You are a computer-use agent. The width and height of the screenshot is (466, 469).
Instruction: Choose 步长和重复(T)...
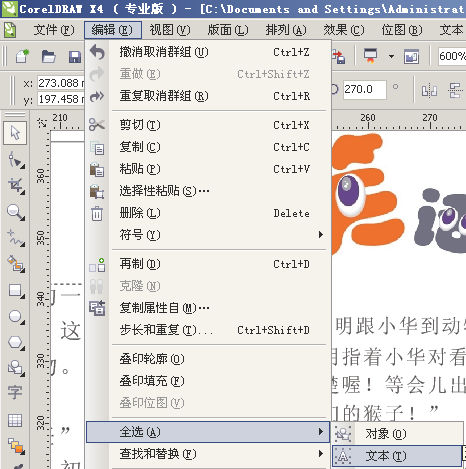pos(208,330)
